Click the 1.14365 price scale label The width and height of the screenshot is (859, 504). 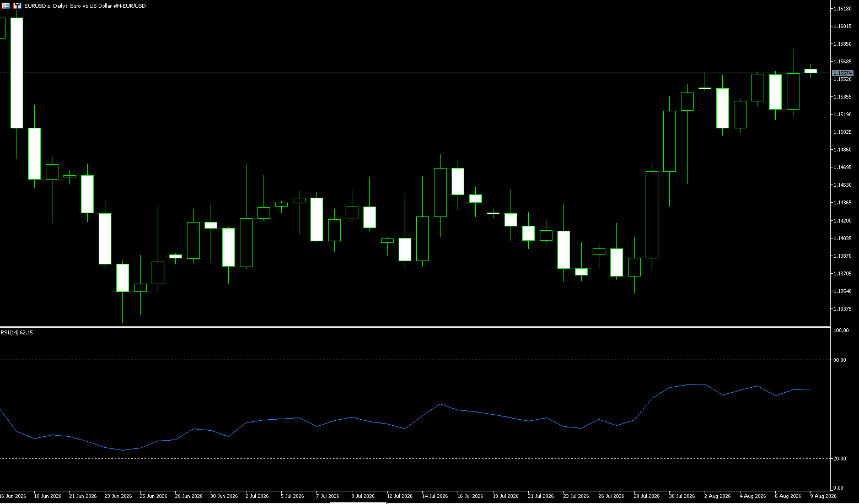(x=842, y=203)
